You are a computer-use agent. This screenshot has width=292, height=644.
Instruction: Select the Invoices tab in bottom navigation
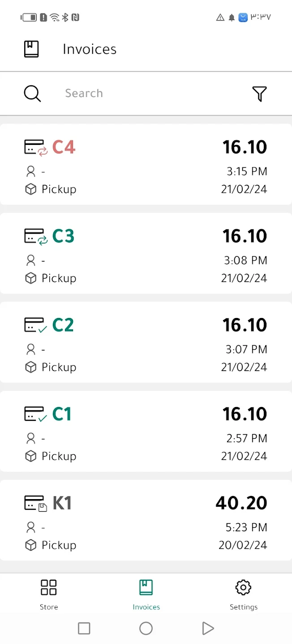(x=146, y=594)
